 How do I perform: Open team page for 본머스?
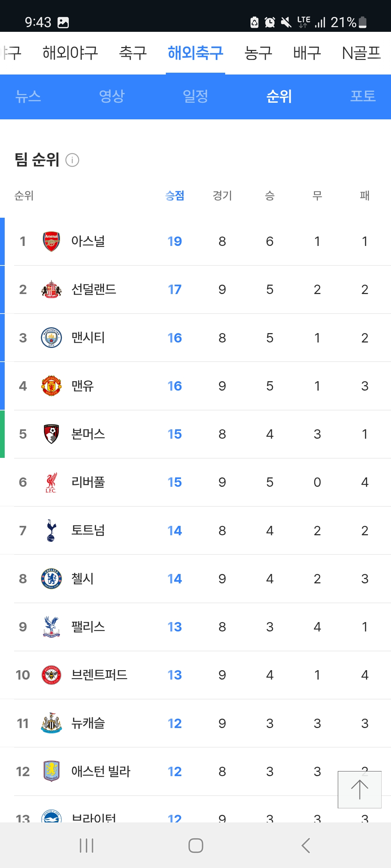88,434
